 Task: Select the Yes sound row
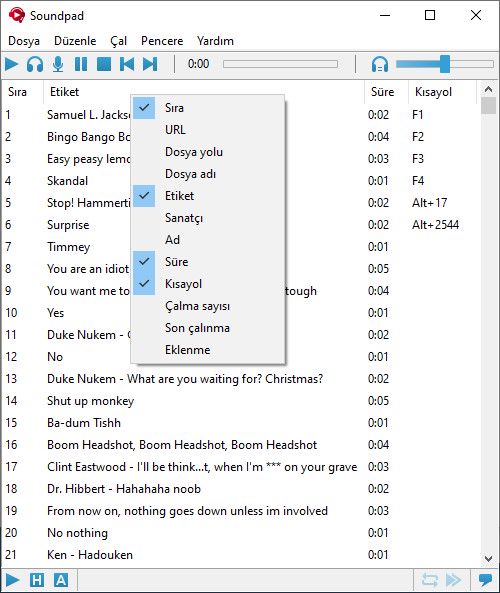241,313
